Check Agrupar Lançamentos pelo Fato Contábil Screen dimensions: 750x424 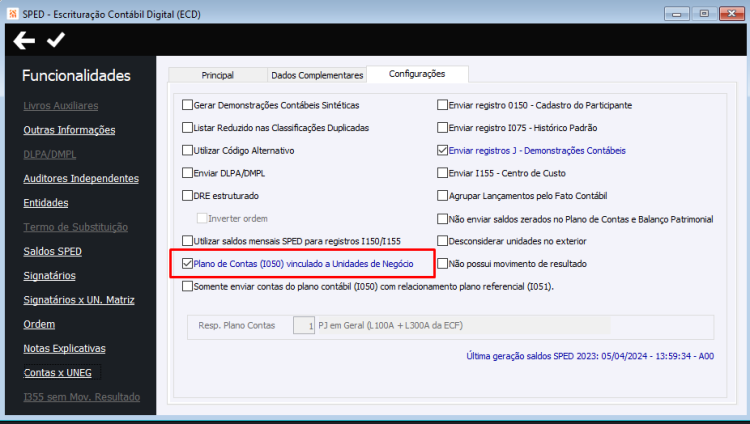pos(442,195)
